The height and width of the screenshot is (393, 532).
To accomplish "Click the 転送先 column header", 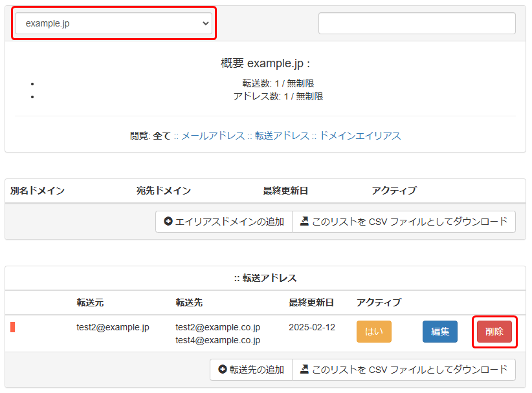I will click(x=189, y=303).
